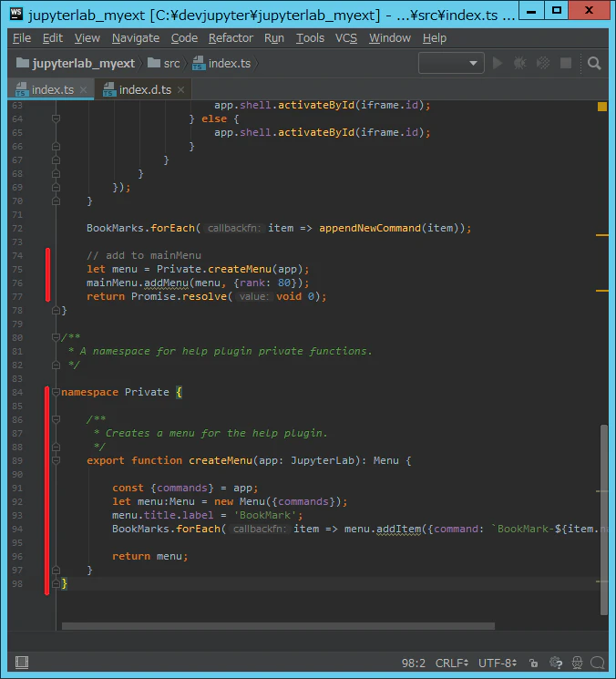This screenshot has height=679, width=616.
Task: Click the vertical editor scrollbar
Action: (x=604, y=520)
